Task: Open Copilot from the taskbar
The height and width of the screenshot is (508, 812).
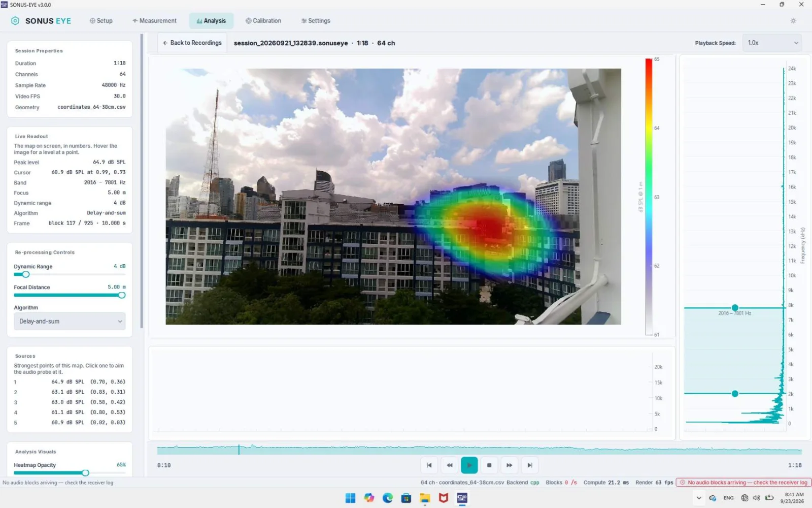Action: point(369,498)
